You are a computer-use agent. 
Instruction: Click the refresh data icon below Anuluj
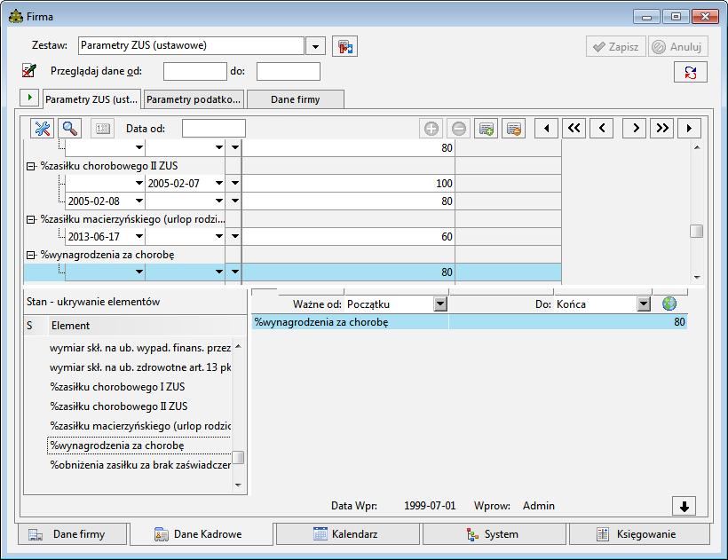[x=691, y=72]
